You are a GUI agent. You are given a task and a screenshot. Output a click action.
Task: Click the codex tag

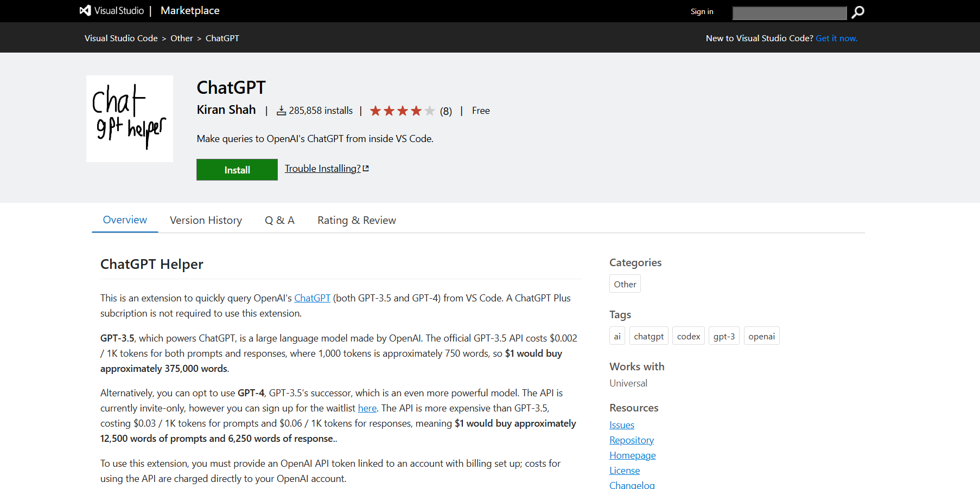click(688, 336)
